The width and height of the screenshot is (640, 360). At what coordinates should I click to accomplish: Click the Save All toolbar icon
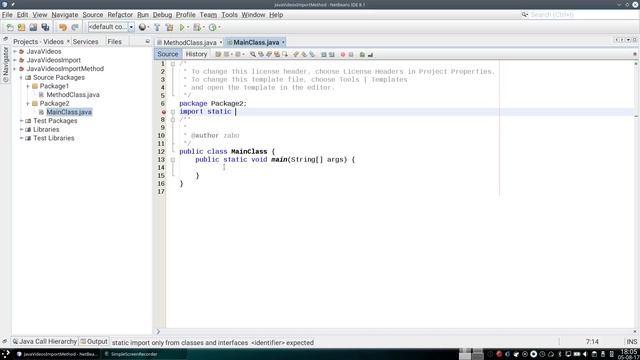pyautogui.click(x=45, y=27)
